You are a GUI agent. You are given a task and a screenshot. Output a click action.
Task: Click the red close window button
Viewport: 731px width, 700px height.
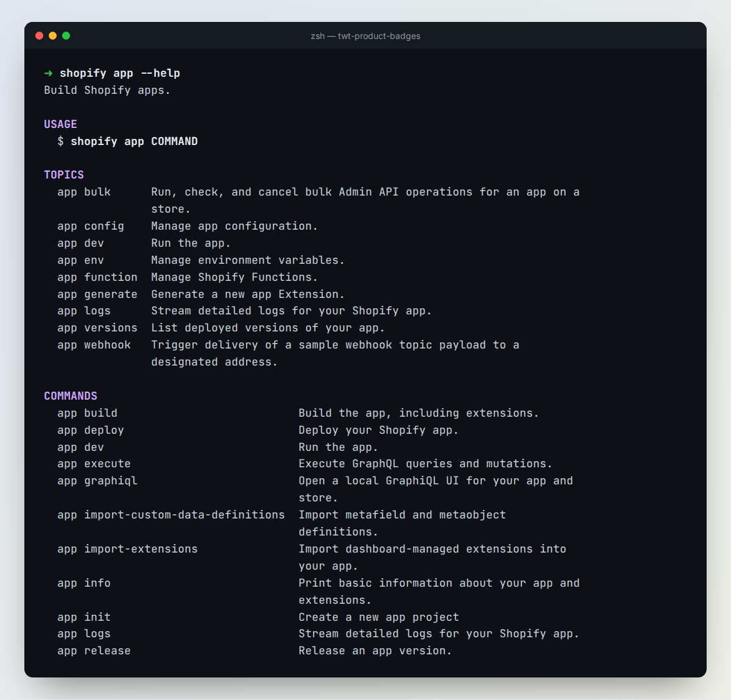[x=40, y=36]
